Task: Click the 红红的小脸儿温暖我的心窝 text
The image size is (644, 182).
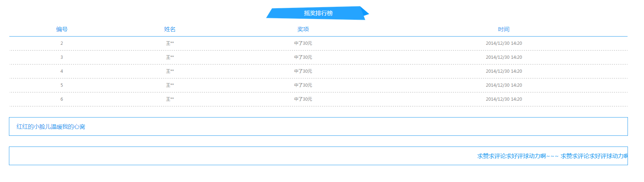Action: pyautogui.click(x=51, y=127)
